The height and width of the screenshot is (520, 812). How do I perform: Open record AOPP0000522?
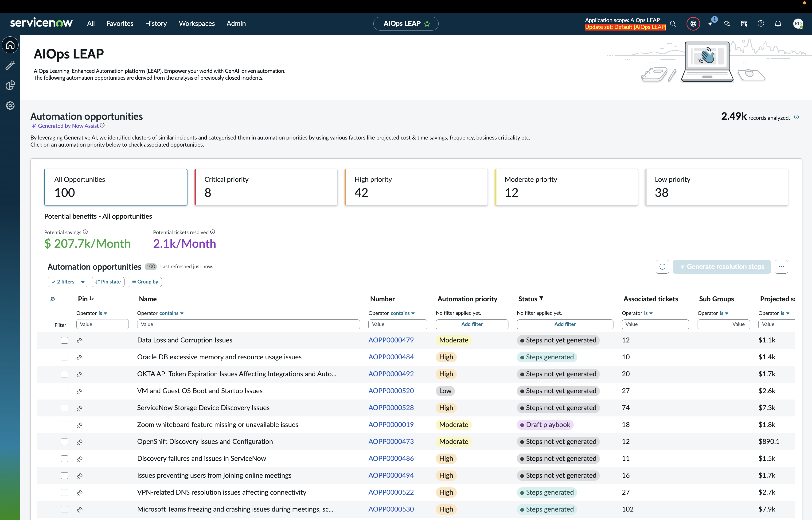tap(391, 492)
